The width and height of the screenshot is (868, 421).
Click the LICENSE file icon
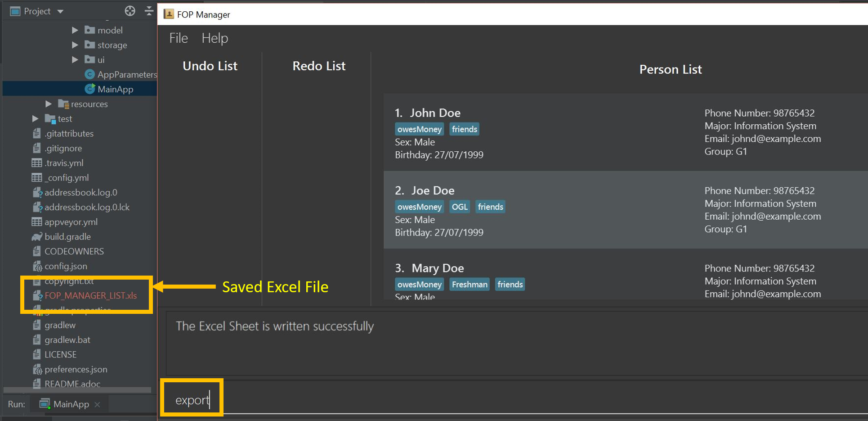(37, 355)
